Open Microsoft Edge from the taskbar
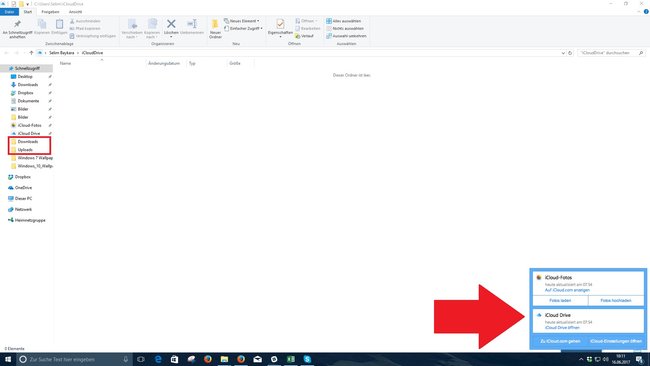 point(158,359)
